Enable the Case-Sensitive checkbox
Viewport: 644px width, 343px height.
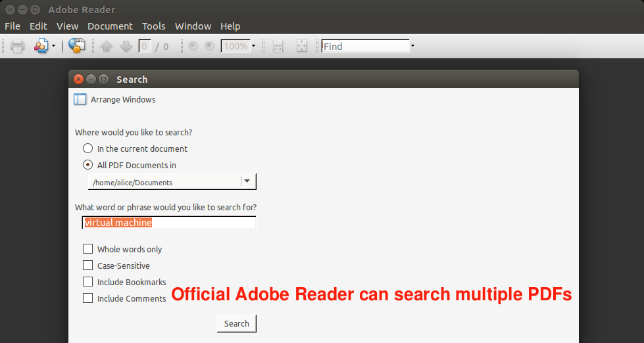pos(87,265)
